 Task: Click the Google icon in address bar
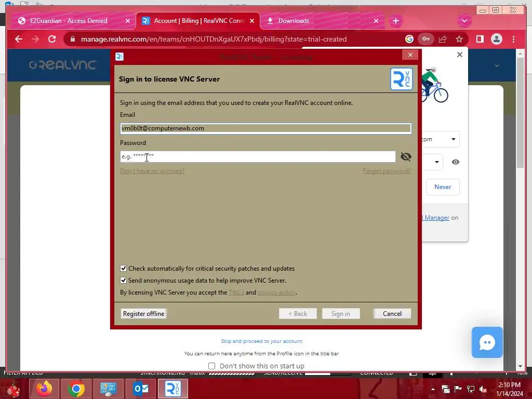409,39
